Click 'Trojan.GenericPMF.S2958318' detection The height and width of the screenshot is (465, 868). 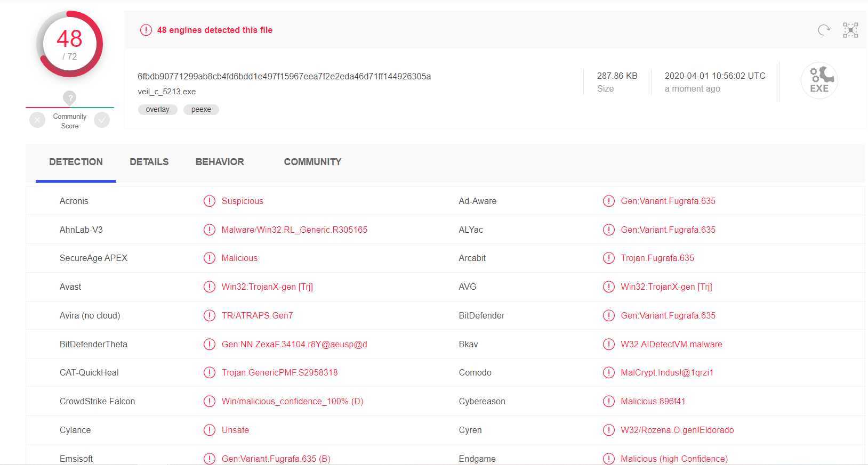coord(279,372)
